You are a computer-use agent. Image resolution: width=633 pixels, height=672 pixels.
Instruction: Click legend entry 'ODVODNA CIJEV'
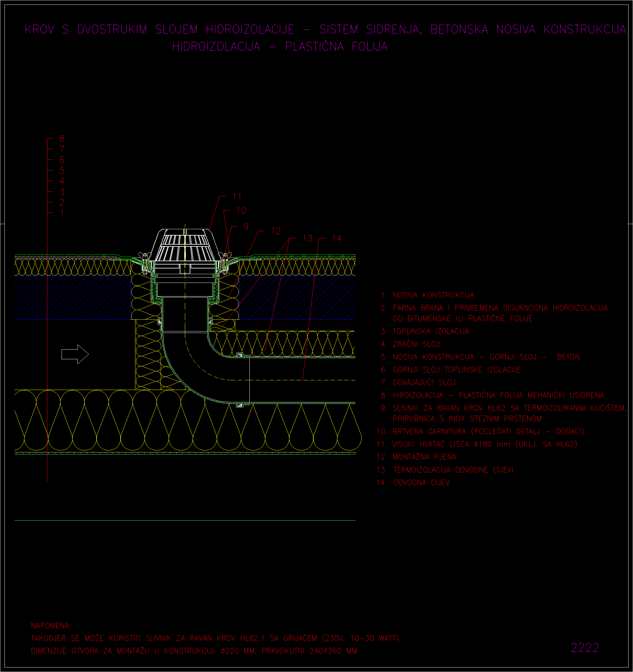[x=421, y=483]
